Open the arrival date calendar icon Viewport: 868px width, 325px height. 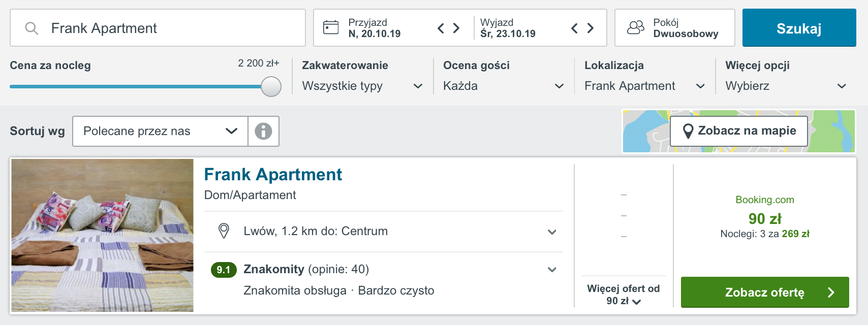tap(331, 27)
